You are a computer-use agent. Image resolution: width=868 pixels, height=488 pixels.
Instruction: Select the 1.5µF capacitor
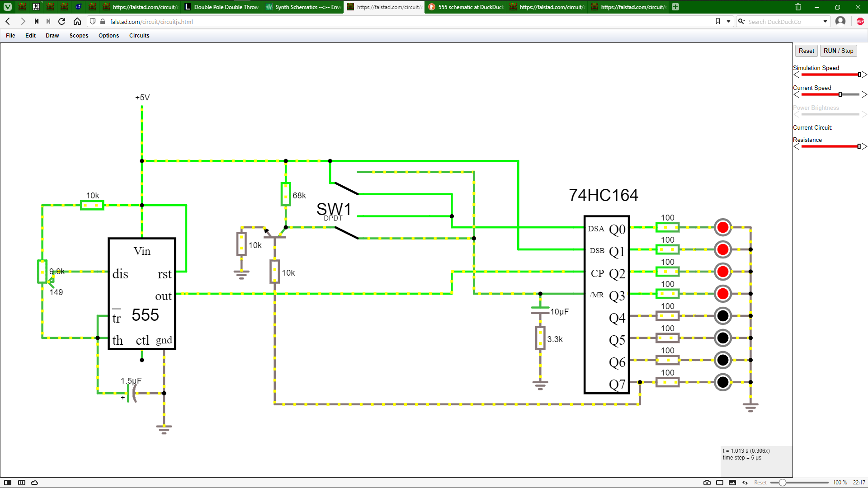132,393
